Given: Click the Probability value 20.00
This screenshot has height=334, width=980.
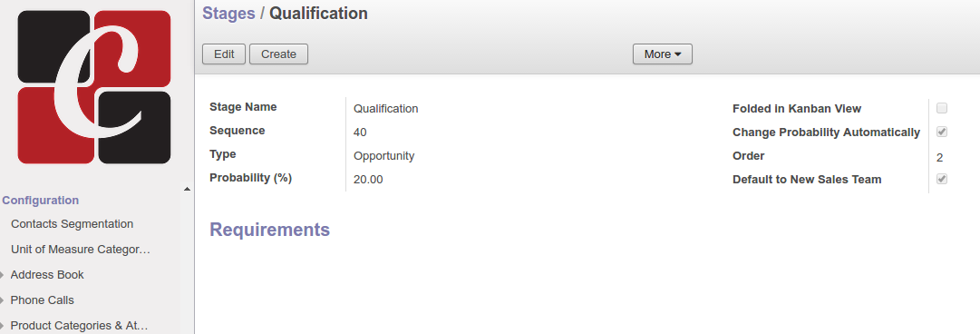Looking at the screenshot, I should tap(368, 180).
